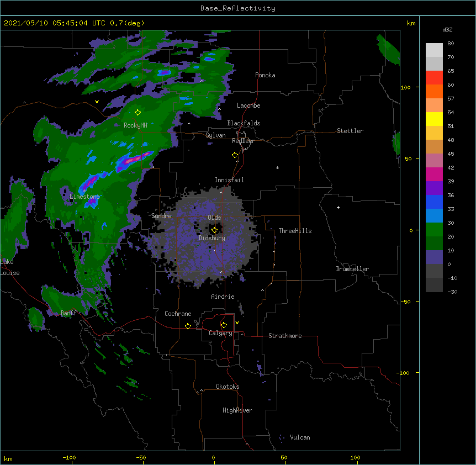Select the slate purple 10 dBZ legend swatch
Screen dimensions: 476x465
pyautogui.click(x=434, y=257)
